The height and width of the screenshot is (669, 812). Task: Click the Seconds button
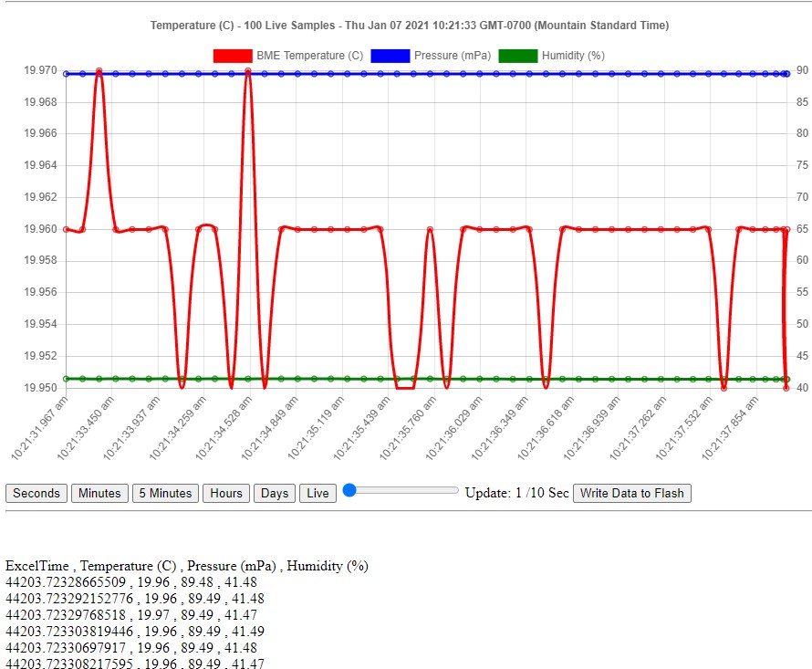point(36,493)
